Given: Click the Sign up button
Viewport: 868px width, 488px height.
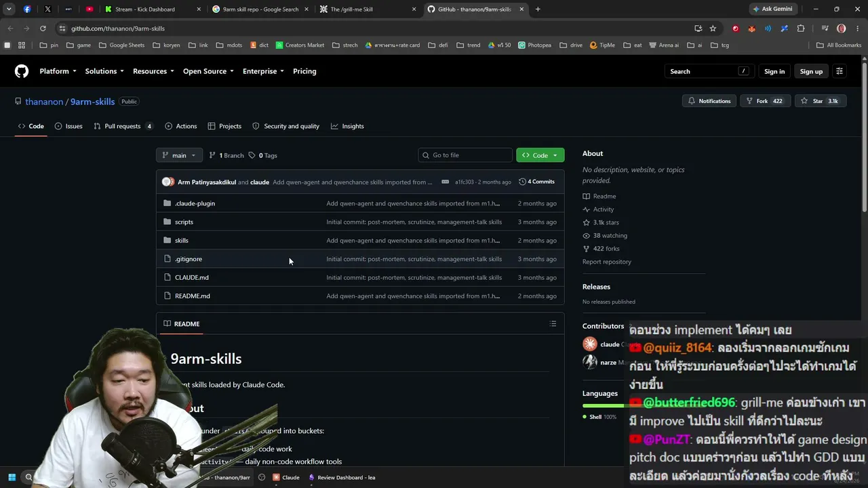Looking at the screenshot, I should point(811,71).
